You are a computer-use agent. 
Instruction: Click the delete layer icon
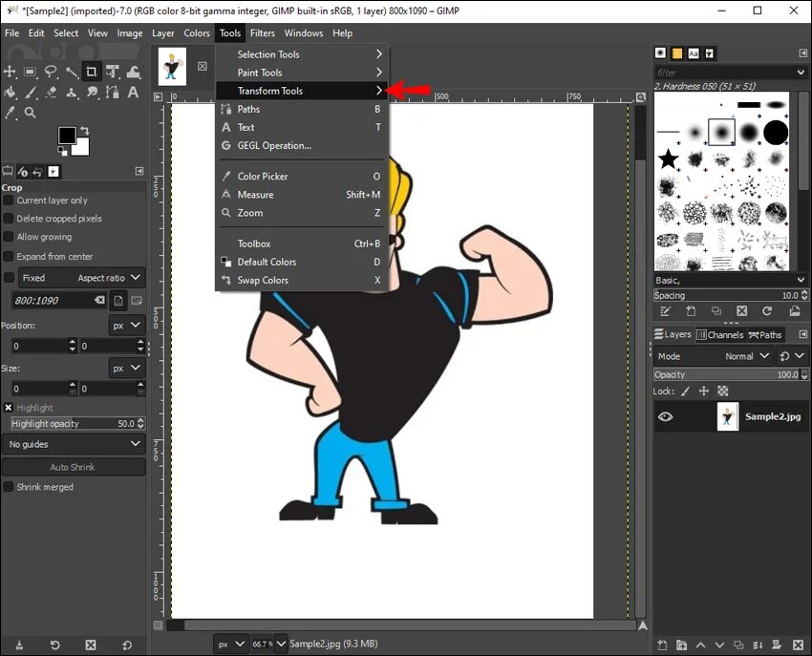click(x=798, y=645)
